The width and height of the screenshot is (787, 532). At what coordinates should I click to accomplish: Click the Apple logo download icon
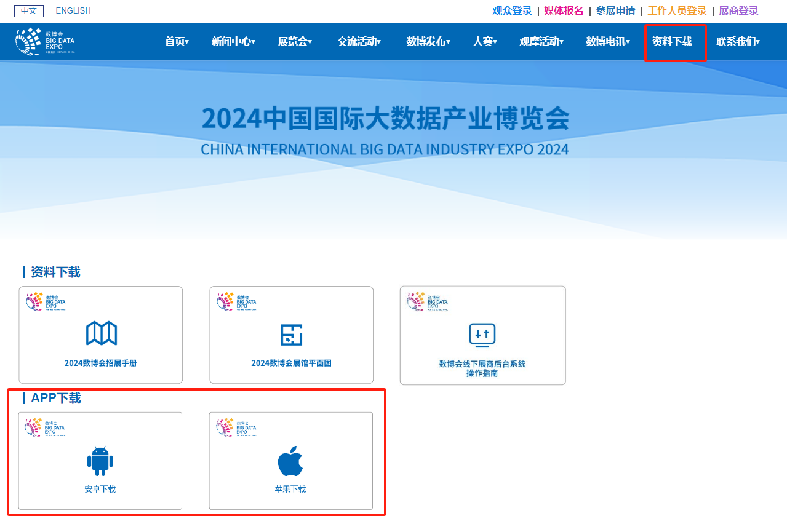(290, 461)
